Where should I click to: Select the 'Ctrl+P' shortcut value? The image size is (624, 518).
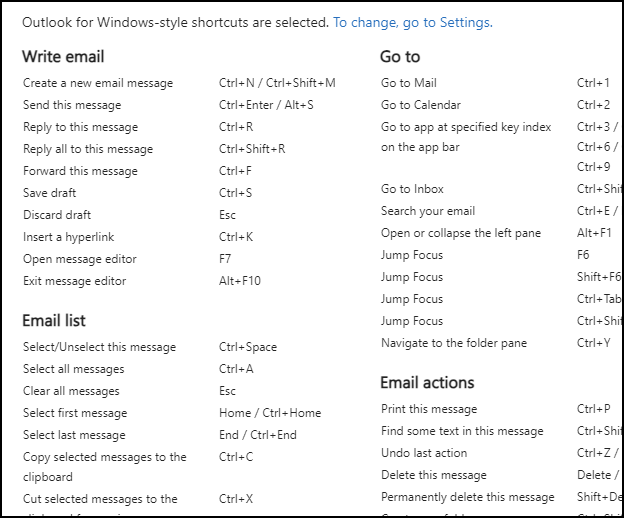point(593,409)
